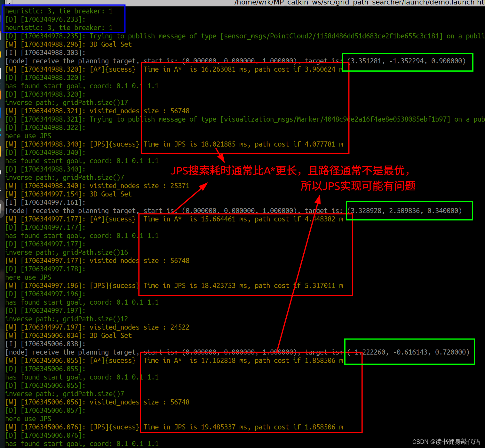Image resolution: width=485 pixels, height=448 pixels.
Task: Select the sensor_msgs/PointCloud2 publish message line
Action: [245, 36]
